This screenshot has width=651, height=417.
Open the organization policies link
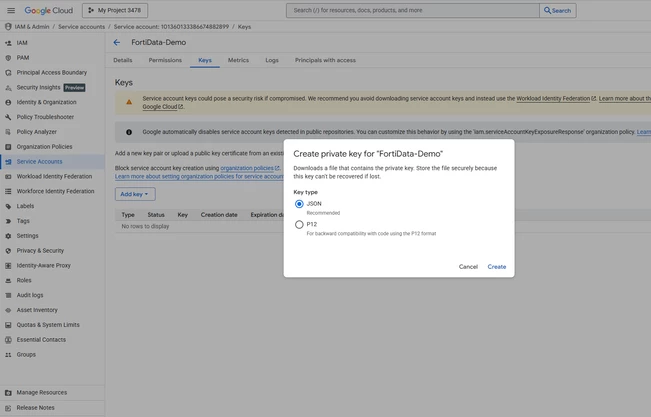250,168
